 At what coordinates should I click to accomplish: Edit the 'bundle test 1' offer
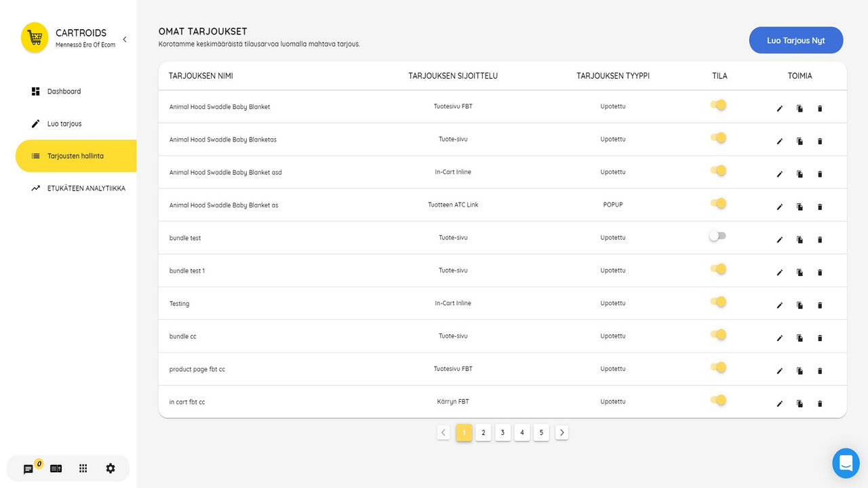tap(779, 272)
